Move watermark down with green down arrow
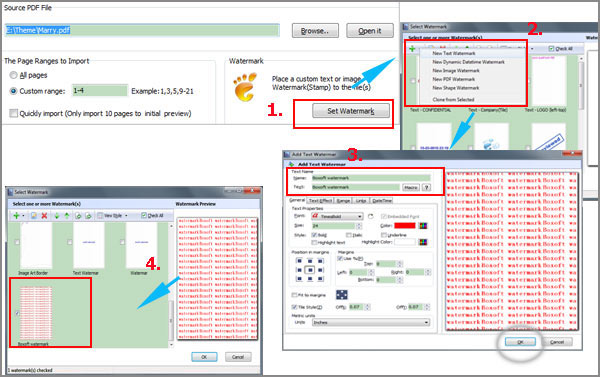This screenshot has height=377, width=600. 57,216
